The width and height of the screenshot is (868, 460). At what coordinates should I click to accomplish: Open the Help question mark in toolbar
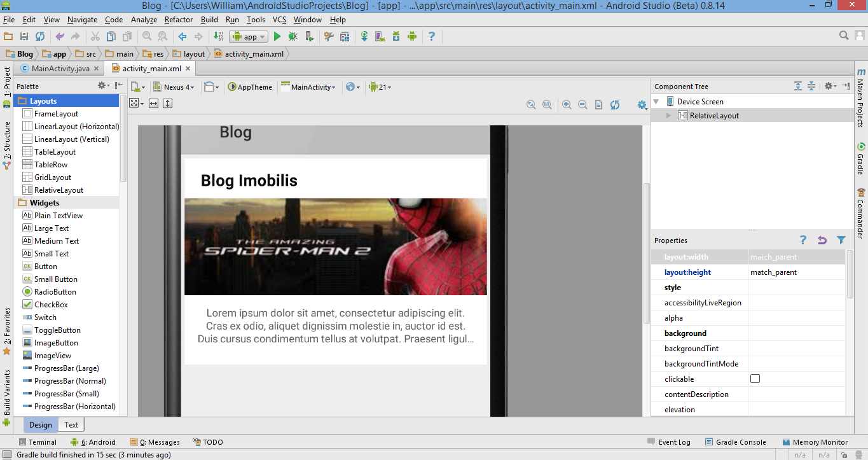[432, 37]
